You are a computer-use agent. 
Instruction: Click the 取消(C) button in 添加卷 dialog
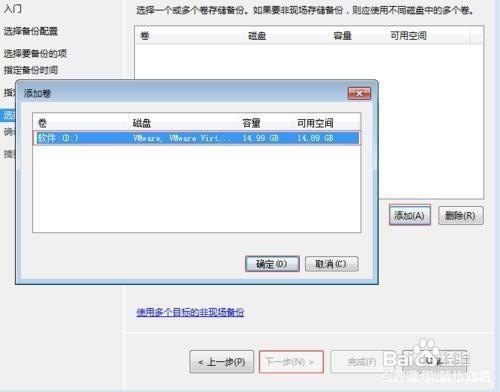point(331,264)
